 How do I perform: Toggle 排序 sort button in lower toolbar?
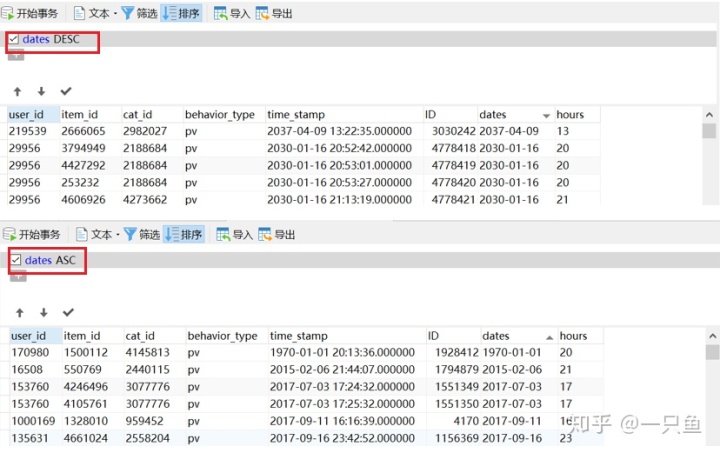point(184,235)
